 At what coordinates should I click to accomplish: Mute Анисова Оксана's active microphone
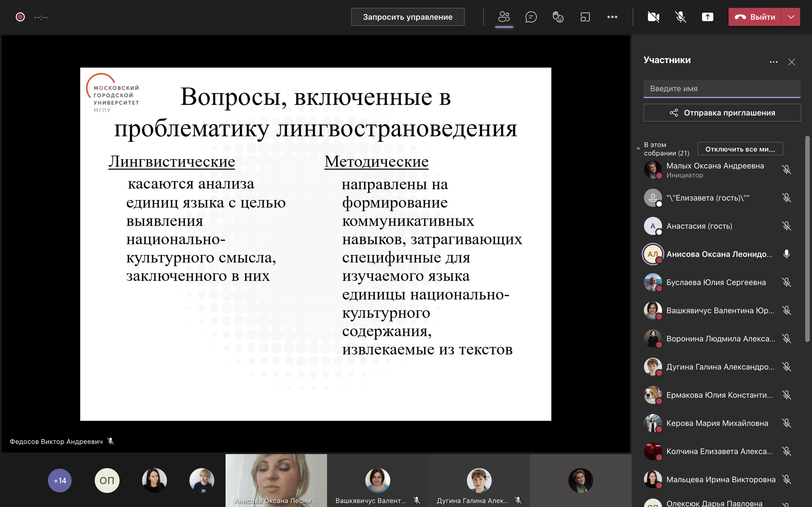coord(787,254)
